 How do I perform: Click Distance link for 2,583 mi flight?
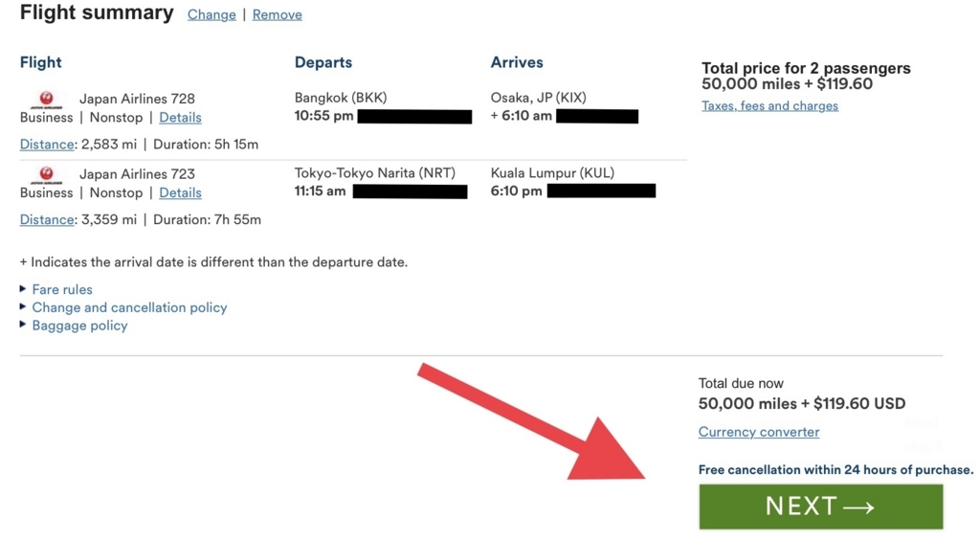[47, 145]
